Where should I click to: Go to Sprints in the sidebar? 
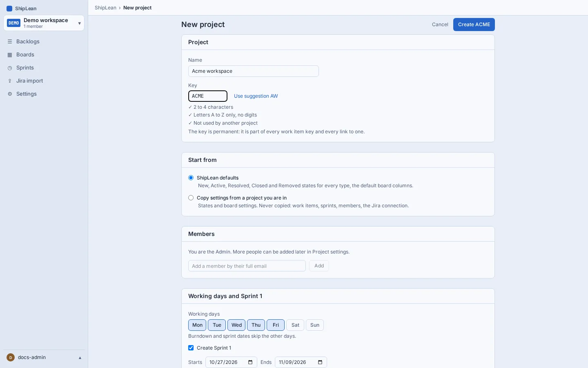click(x=44, y=68)
